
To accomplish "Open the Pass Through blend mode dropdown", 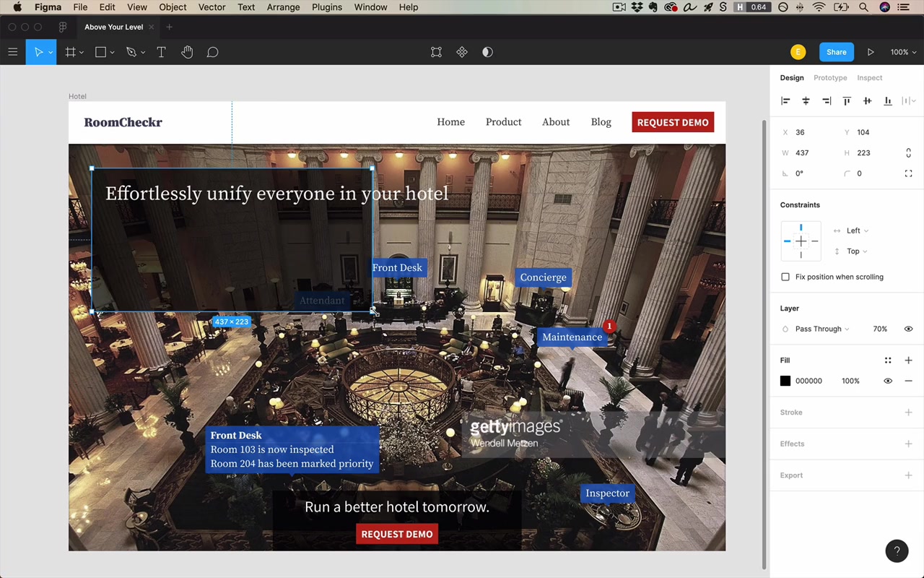I will point(822,329).
